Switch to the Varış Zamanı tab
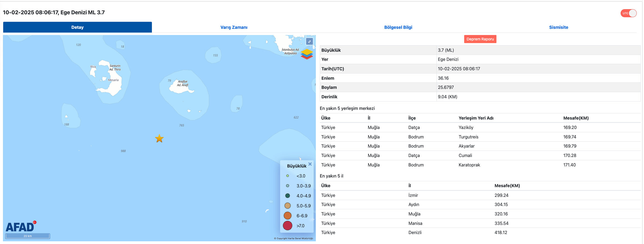 coord(234,27)
